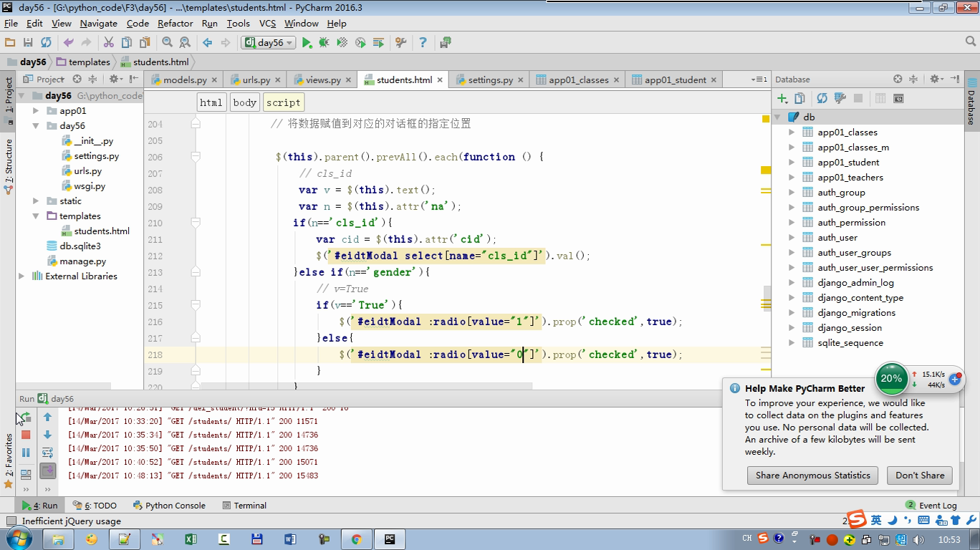Open Find with the magnifier icon

(x=167, y=43)
